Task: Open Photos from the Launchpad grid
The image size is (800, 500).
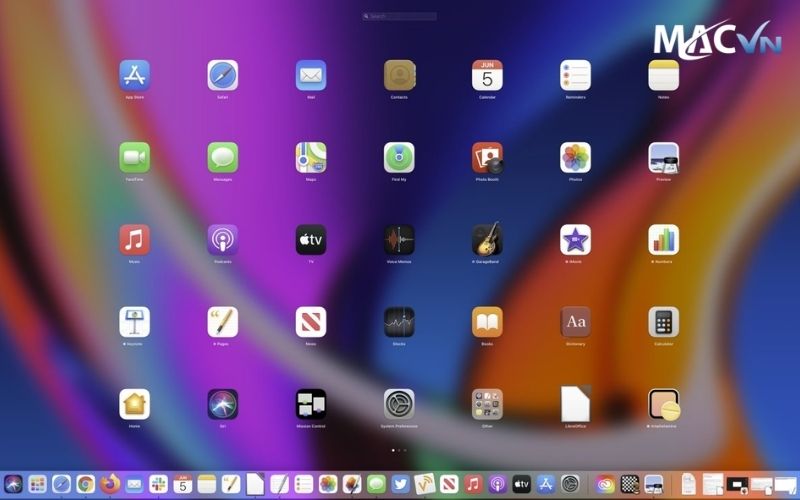Action: click(576, 158)
